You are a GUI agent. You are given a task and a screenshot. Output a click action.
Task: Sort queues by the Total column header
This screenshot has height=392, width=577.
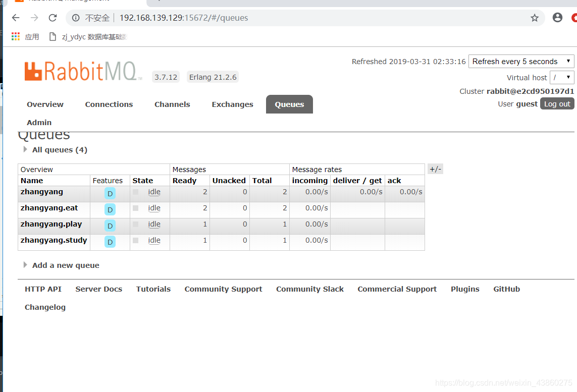(262, 181)
